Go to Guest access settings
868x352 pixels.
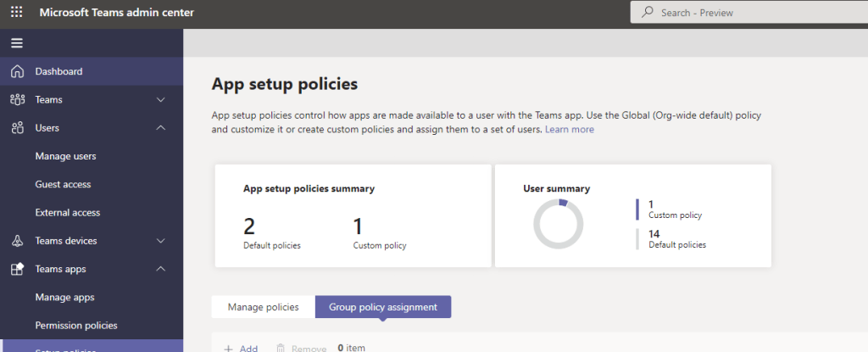63,184
